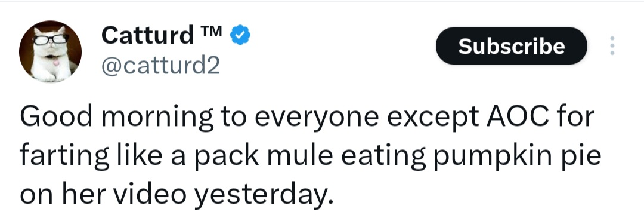Open the tweet via its first text line

click(307, 118)
